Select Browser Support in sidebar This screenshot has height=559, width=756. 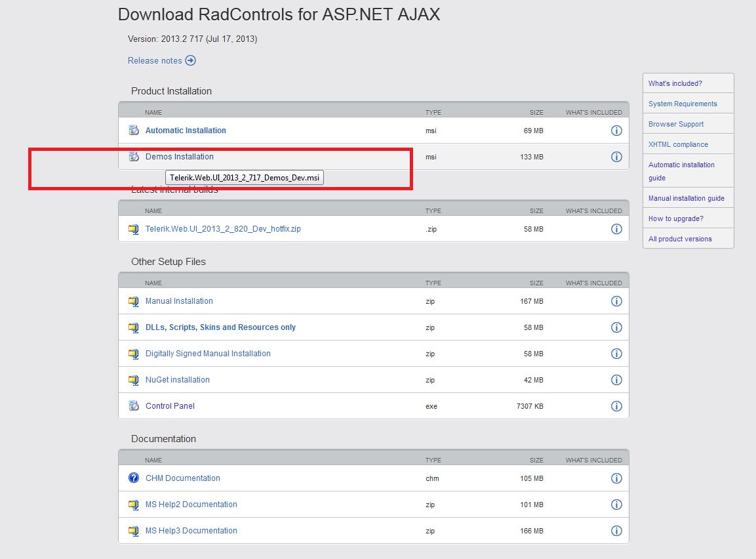pyautogui.click(x=676, y=124)
